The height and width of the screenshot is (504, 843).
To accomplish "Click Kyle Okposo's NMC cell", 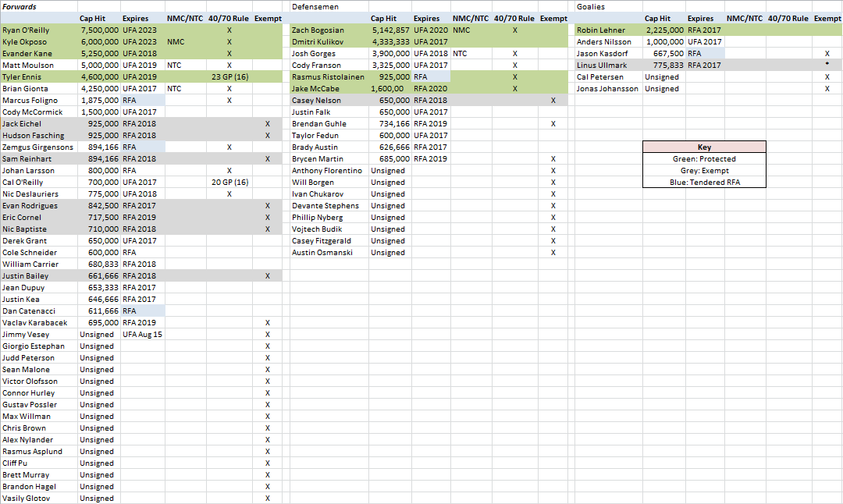I will point(176,42).
